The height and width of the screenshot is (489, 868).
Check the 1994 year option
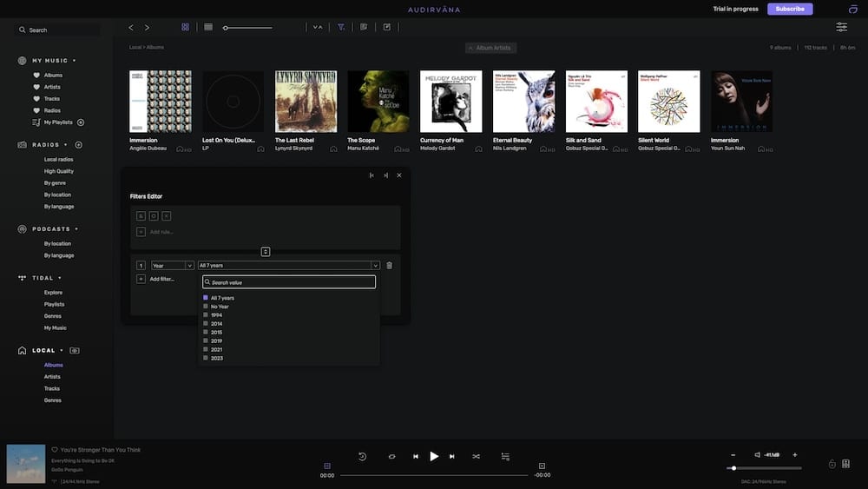pos(206,315)
